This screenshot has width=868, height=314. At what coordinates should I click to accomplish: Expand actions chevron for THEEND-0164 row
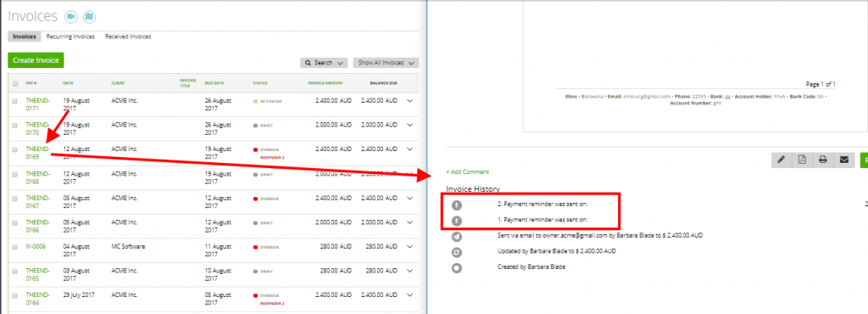point(410,295)
